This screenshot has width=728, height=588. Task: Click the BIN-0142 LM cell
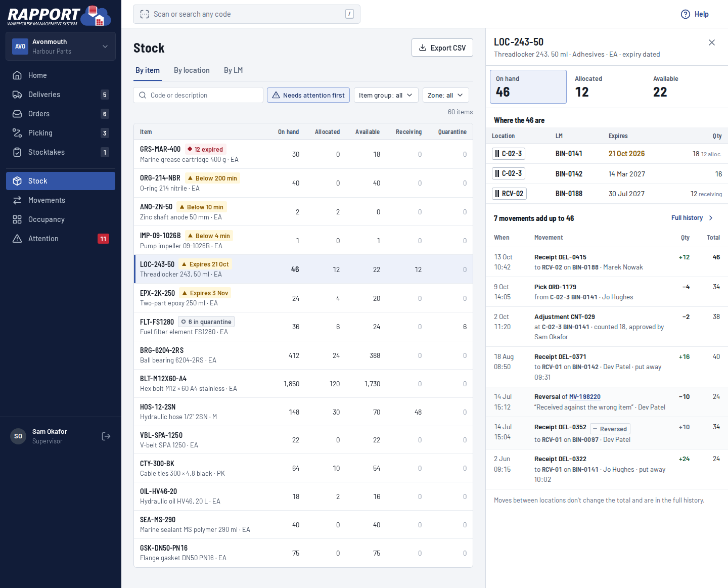tap(569, 174)
